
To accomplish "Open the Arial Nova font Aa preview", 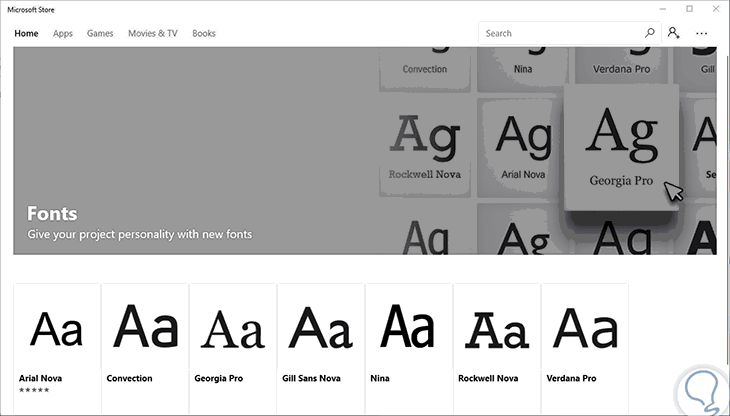I will tap(56, 329).
